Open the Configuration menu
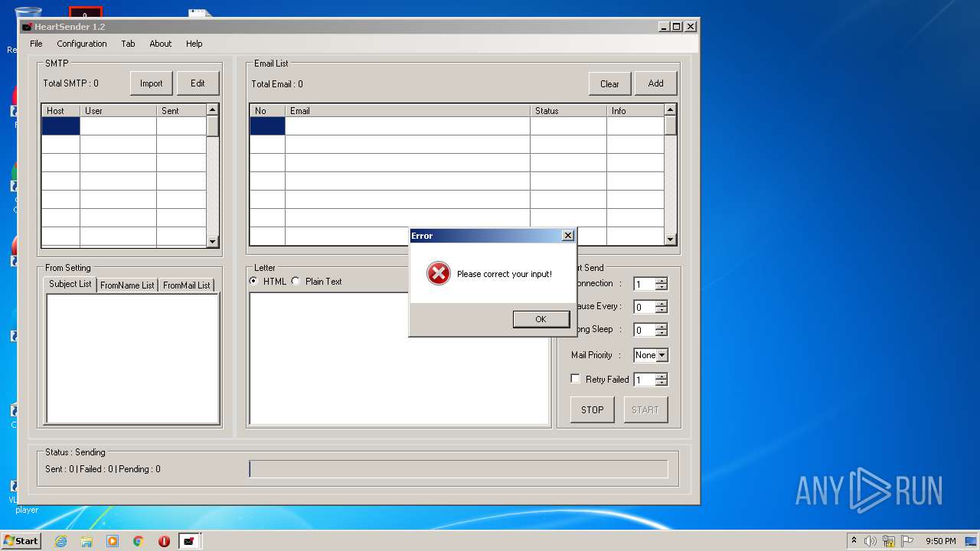The image size is (980, 551). [x=82, y=44]
